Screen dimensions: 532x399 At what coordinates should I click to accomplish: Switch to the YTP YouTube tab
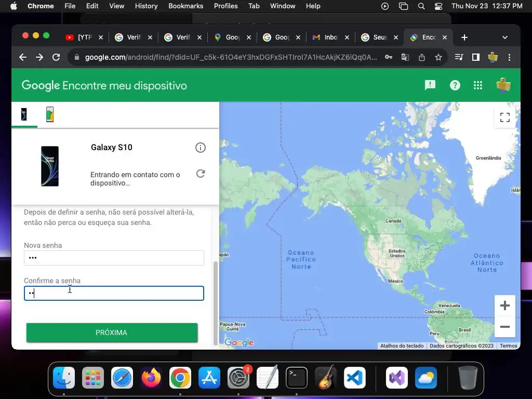point(84,37)
